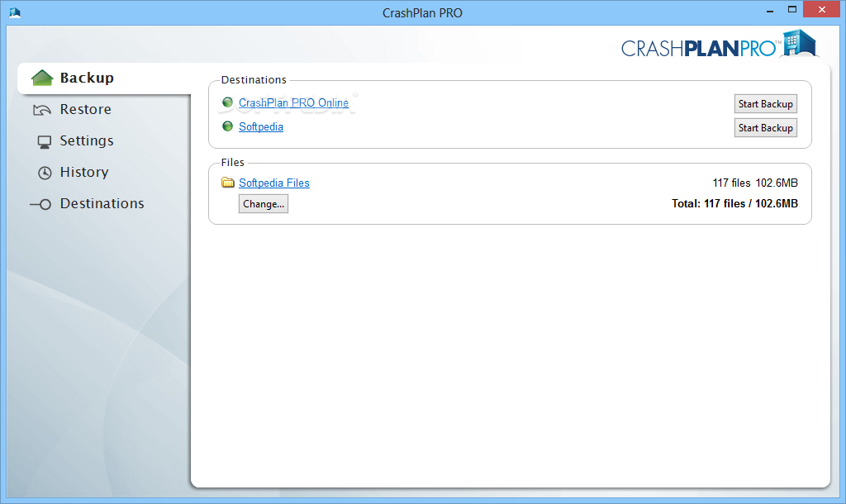
Task: Click the green house Backup icon
Action: [x=42, y=78]
